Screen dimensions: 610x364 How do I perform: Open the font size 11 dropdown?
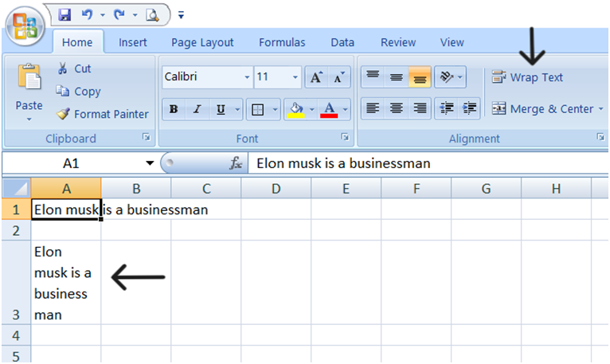point(295,77)
